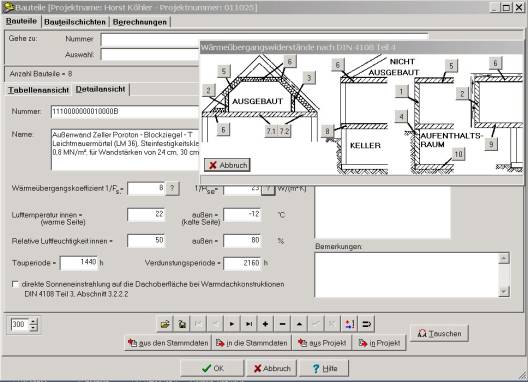Click Lufttemperatur innen field showing 22
This screenshot has height=382, width=528.
point(146,215)
